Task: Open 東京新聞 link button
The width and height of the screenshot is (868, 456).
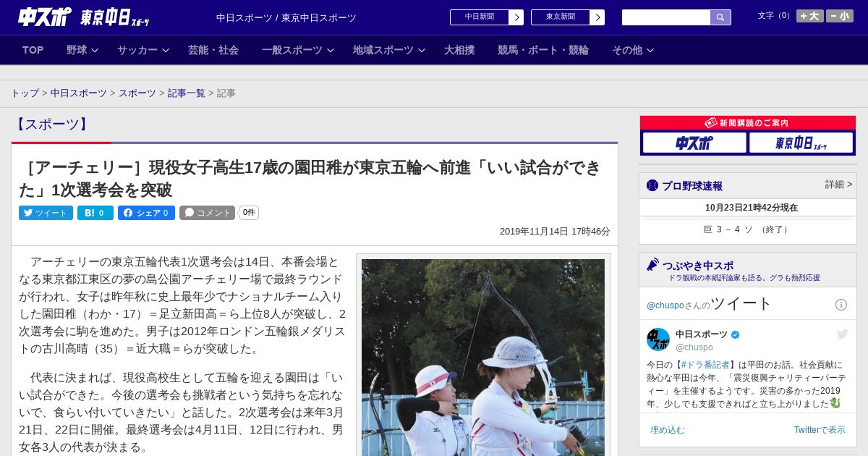Action: pyautogui.click(x=560, y=17)
